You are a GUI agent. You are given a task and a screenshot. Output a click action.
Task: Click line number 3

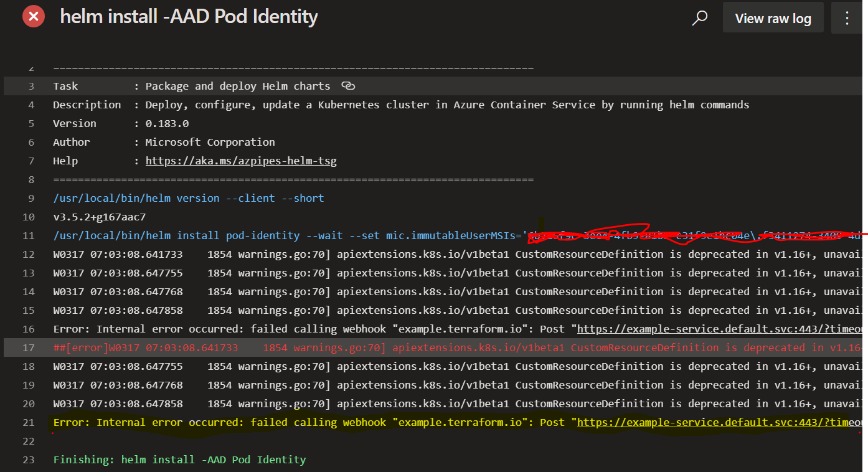click(31, 86)
